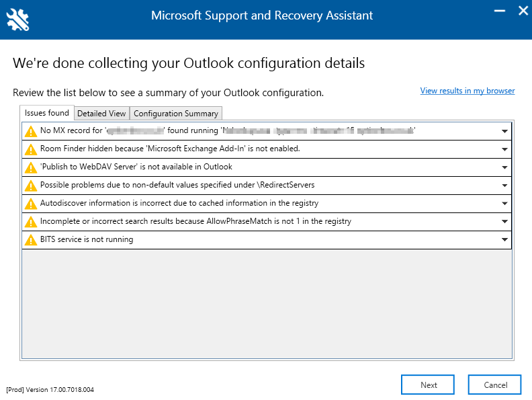Open View results in my browser link
Image resolution: width=532 pixels, height=400 pixels.
468,91
